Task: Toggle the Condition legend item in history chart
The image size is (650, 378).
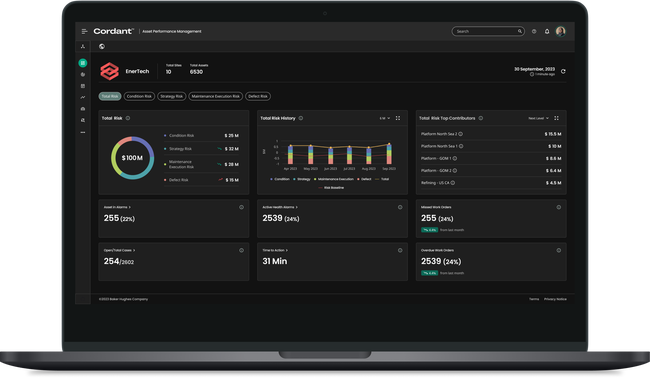Action: pyautogui.click(x=280, y=179)
